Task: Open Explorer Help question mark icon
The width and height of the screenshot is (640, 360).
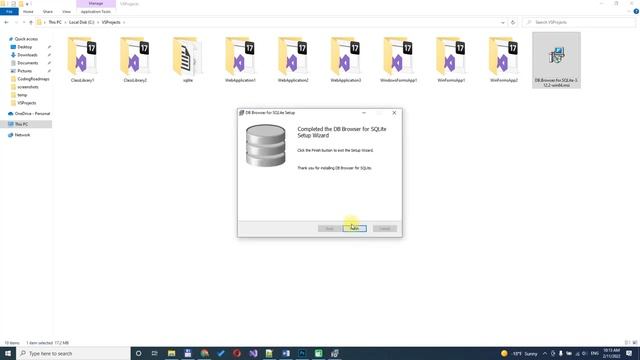Action: (636, 12)
